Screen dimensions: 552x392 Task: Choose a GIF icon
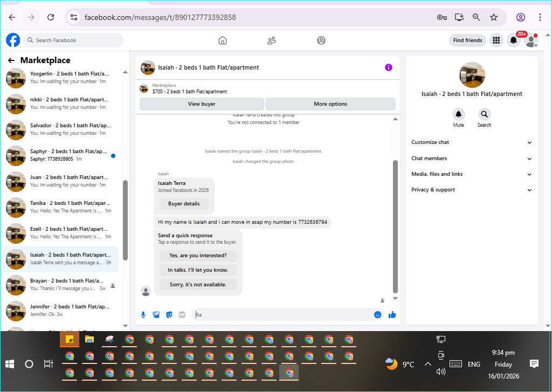(x=182, y=314)
